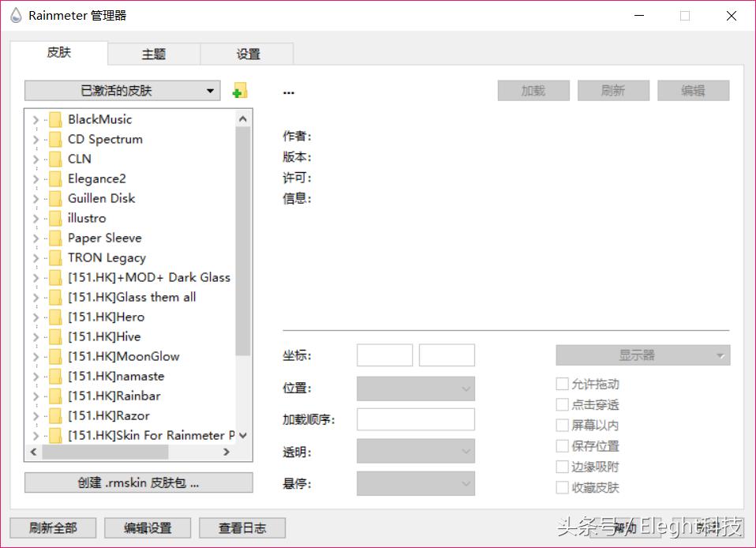Click the folder icon next to TRON Legacy
Viewport: 756px width, 548px height.
(x=54, y=257)
